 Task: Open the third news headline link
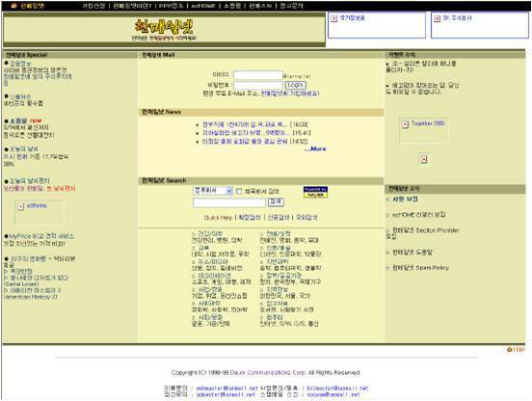coord(245,141)
